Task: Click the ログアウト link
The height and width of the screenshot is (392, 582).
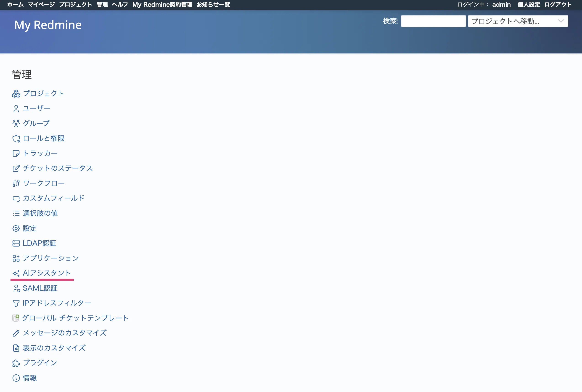Action: [x=558, y=5]
